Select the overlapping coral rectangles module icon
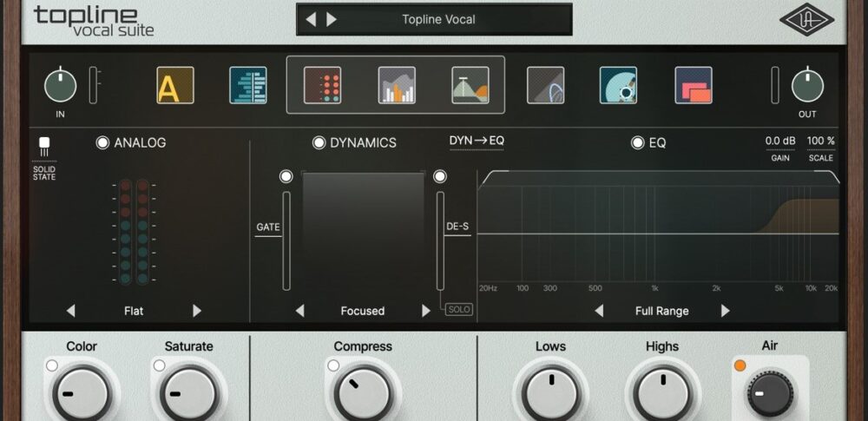868x421 pixels. (x=693, y=85)
